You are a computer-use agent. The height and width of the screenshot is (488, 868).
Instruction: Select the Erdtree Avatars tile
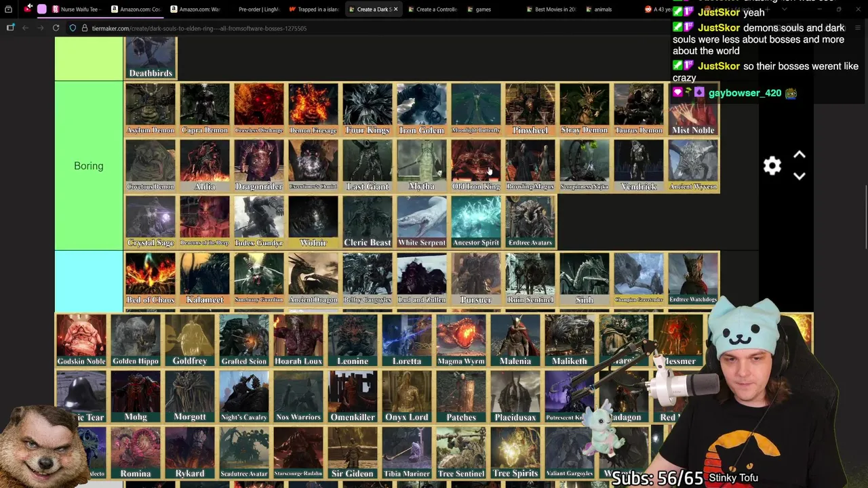[530, 222]
